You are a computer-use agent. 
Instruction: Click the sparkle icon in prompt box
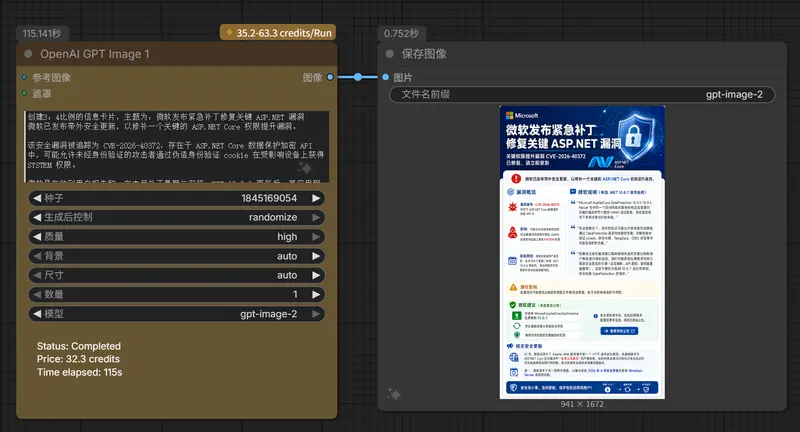(305, 168)
